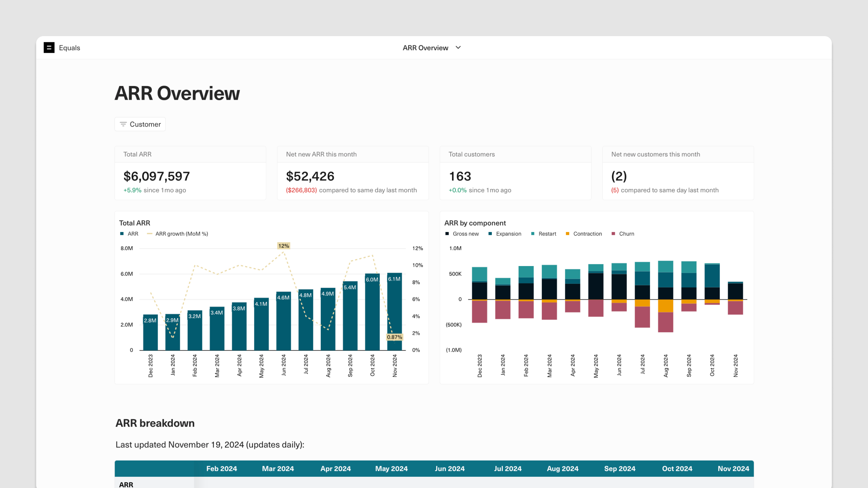Click the 0.87% growth label on Nov 2024

pos(394,337)
